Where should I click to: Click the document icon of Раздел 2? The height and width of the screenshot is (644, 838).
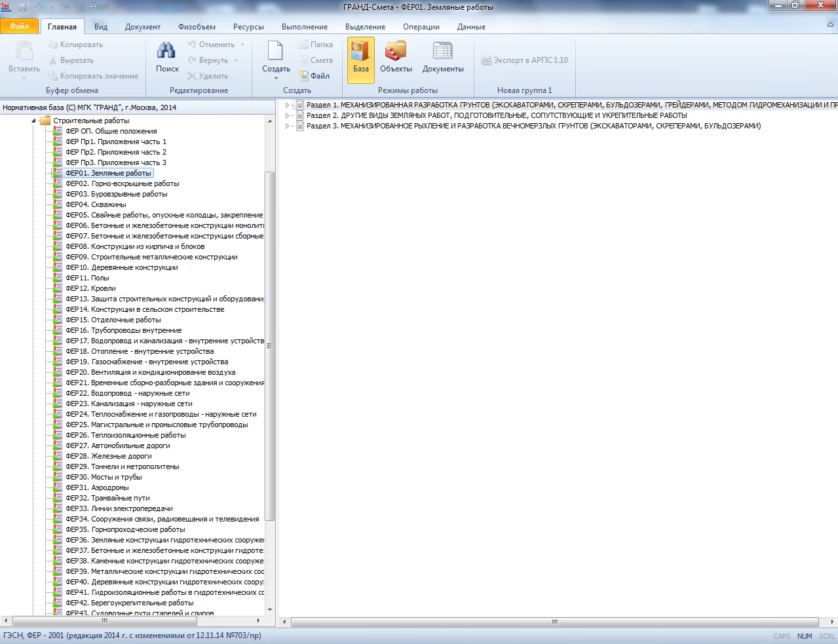[x=300, y=115]
